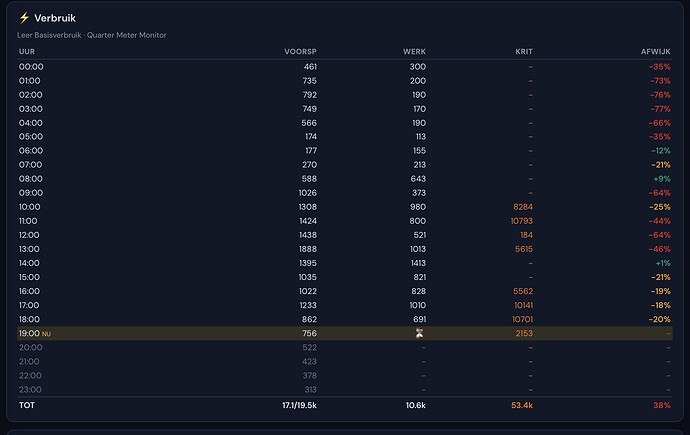
Task: Click the 821 actual value at 15:00
Action: [420, 278]
